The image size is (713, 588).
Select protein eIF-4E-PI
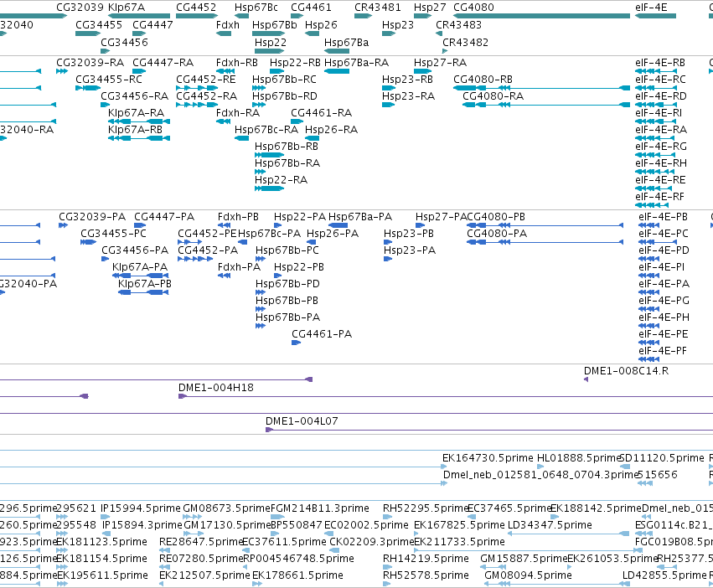661,267
